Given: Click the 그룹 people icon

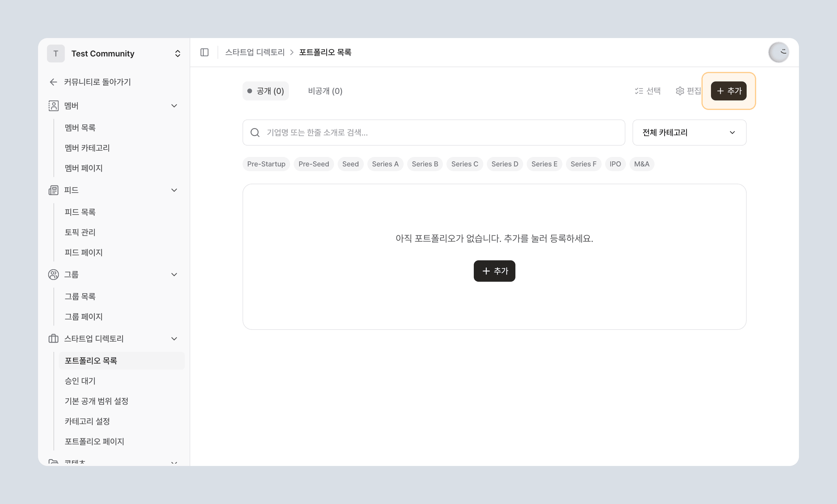Looking at the screenshot, I should pyautogui.click(x=53, y=274).
